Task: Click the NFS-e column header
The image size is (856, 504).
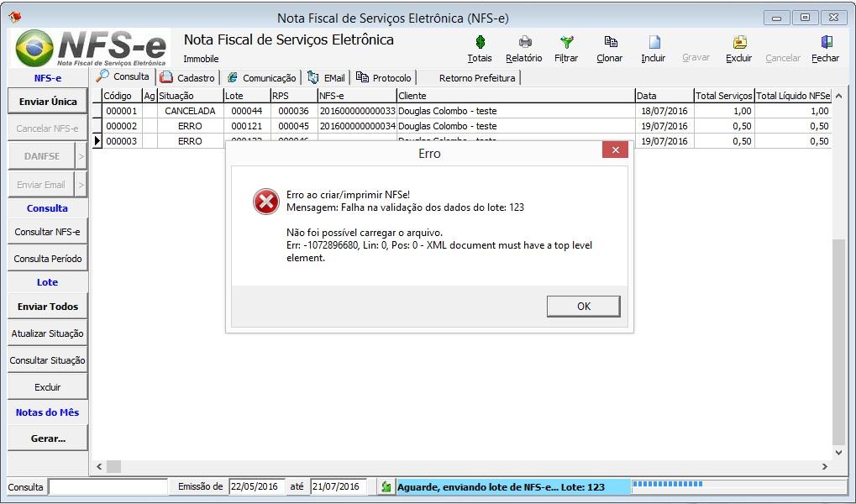Action: pyautogui.click(x=357, y=96)
